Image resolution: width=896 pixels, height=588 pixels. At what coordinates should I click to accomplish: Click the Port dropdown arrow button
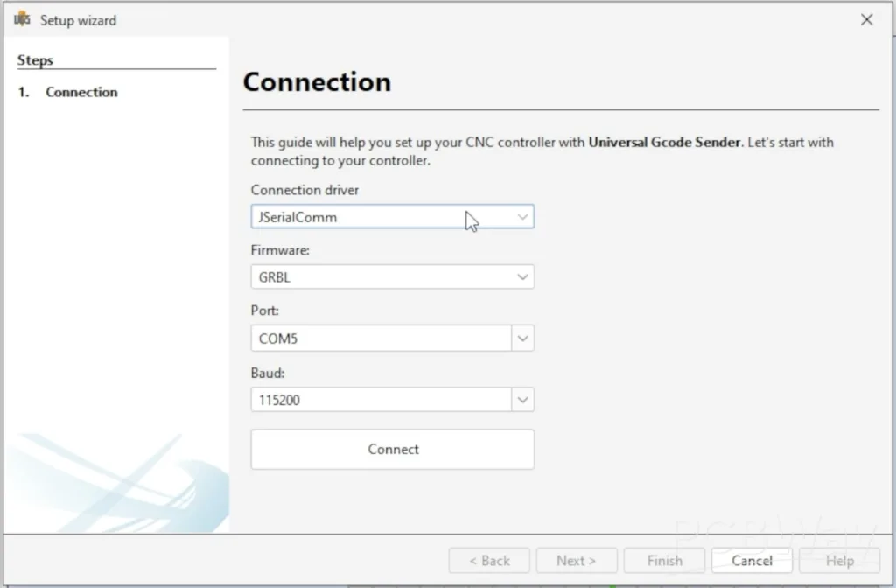tap(522, 339)
